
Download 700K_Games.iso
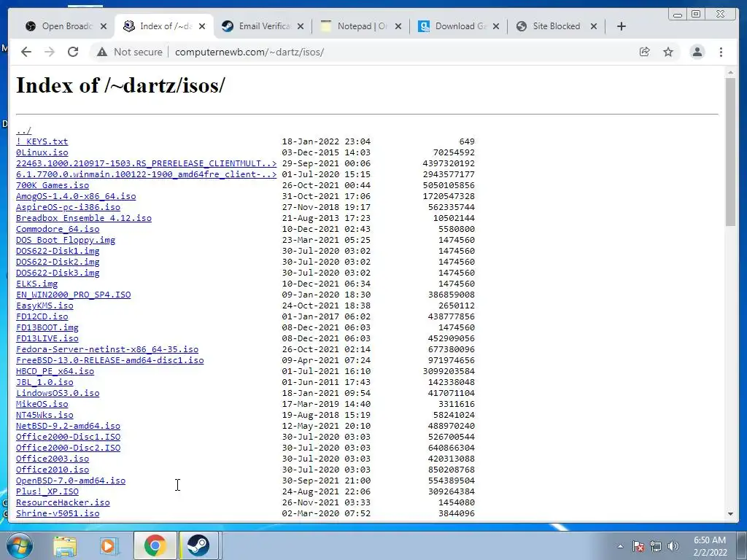point(53,185)
